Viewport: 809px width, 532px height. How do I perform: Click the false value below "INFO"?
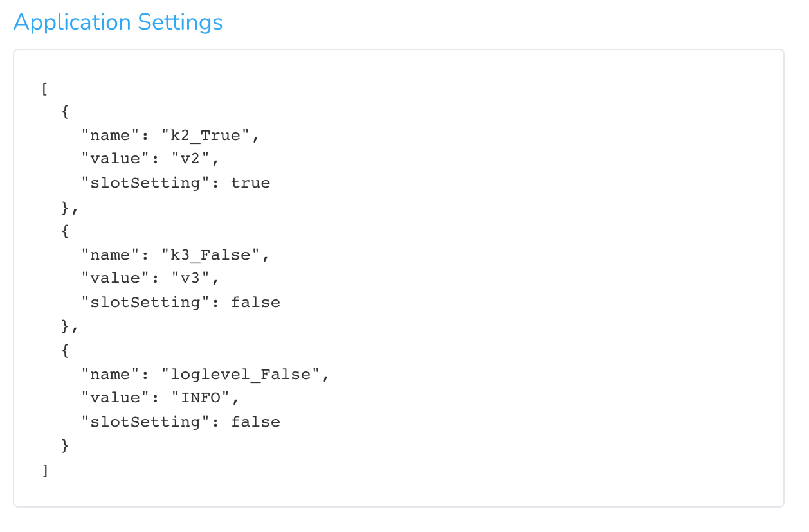(x=256, y=422)
